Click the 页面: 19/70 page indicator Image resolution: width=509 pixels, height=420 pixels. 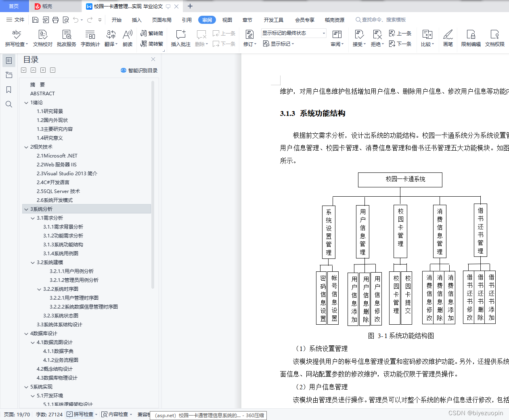point(17,414)
